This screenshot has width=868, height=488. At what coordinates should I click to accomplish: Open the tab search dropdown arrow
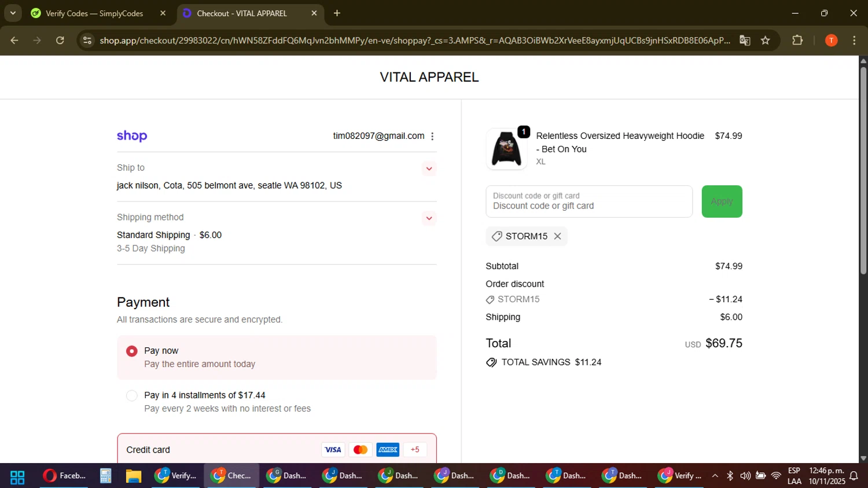coord(13,13)
